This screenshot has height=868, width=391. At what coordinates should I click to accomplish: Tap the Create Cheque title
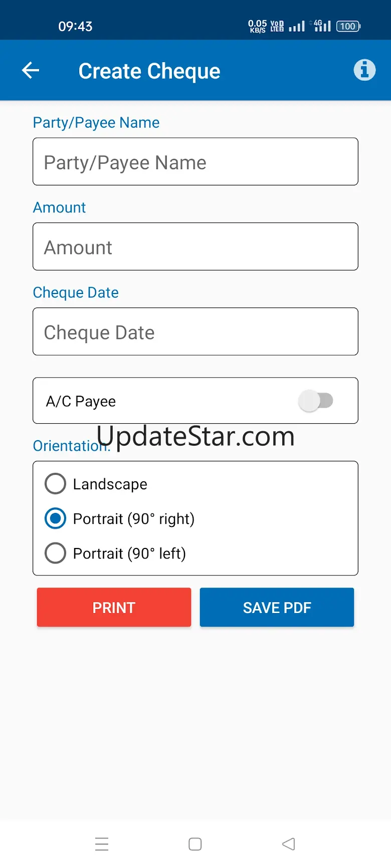pos(149,71)
